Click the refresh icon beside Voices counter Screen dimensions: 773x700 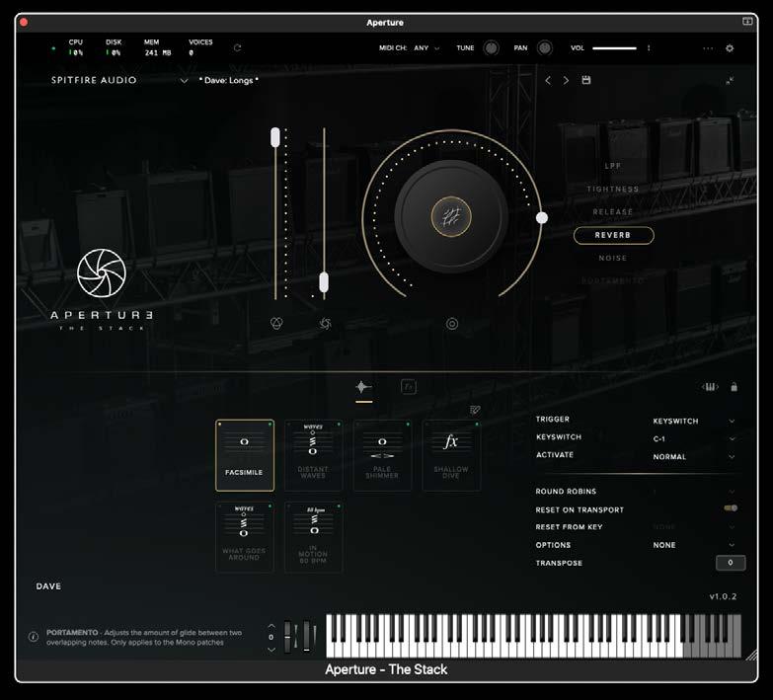237,47
